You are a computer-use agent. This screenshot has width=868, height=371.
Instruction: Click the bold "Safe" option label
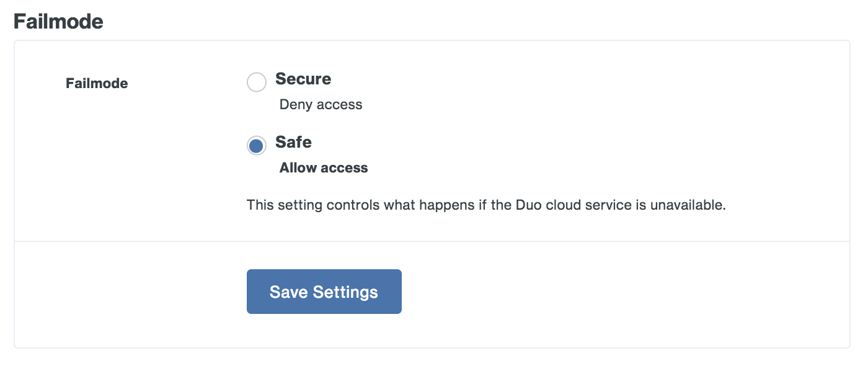pos(293,142)
